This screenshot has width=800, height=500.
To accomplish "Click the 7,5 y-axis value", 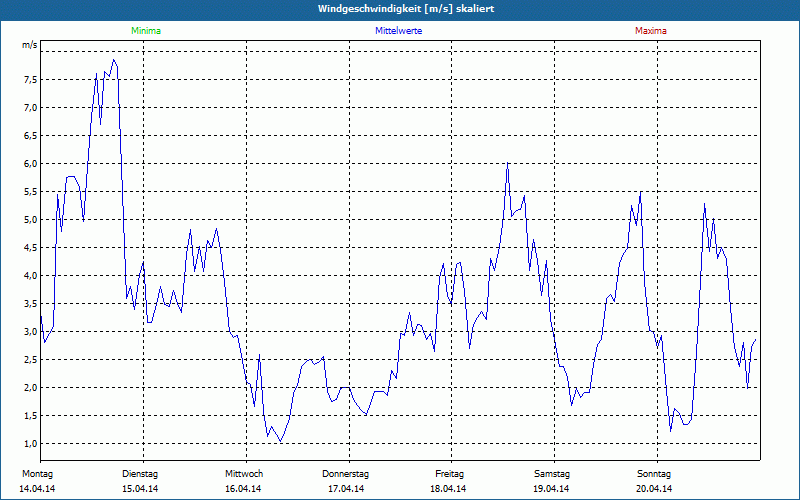I will pos(30,80).
